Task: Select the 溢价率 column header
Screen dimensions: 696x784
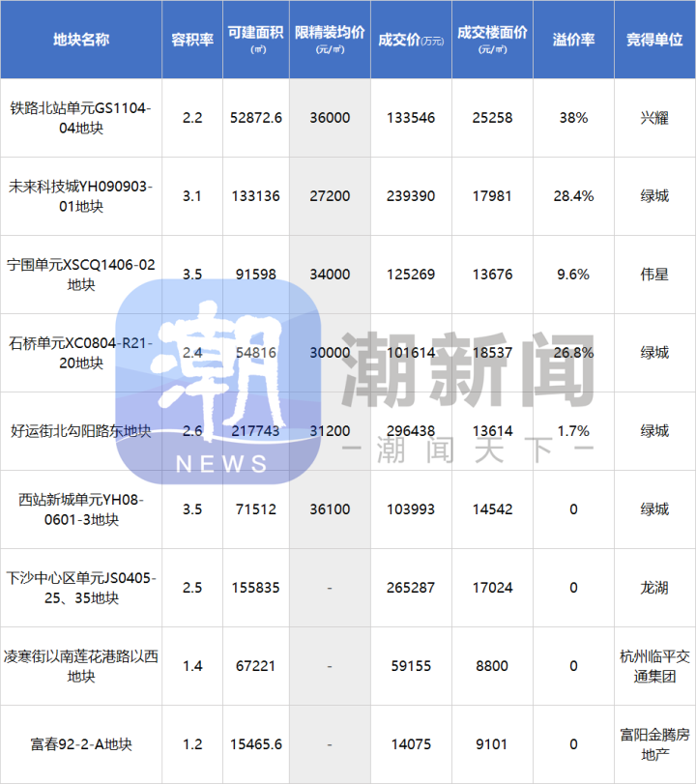Action: click(x=573, y=40)
